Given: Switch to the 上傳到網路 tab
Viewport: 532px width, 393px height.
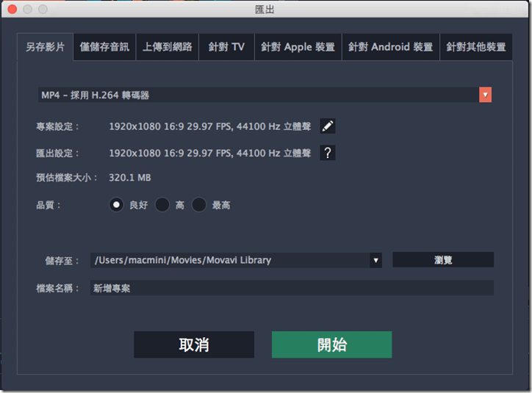Looking at the screenshot, I should pos(168,47).
